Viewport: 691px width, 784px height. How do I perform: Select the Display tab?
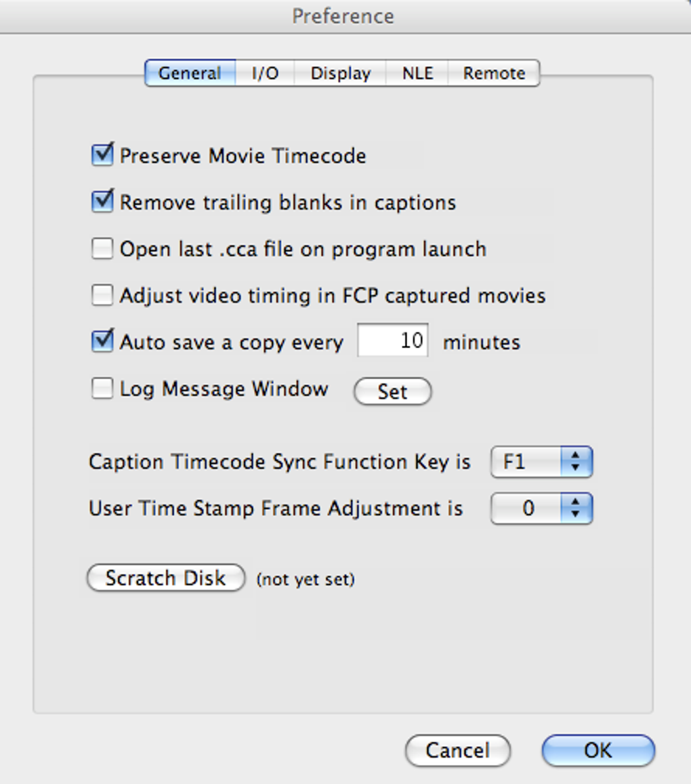coord(340,73)
